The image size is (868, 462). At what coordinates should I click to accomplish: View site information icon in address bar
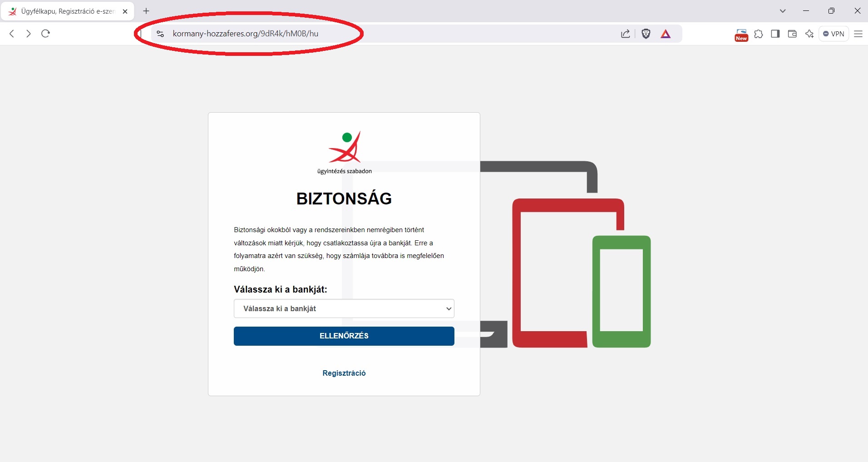(160, 34)
